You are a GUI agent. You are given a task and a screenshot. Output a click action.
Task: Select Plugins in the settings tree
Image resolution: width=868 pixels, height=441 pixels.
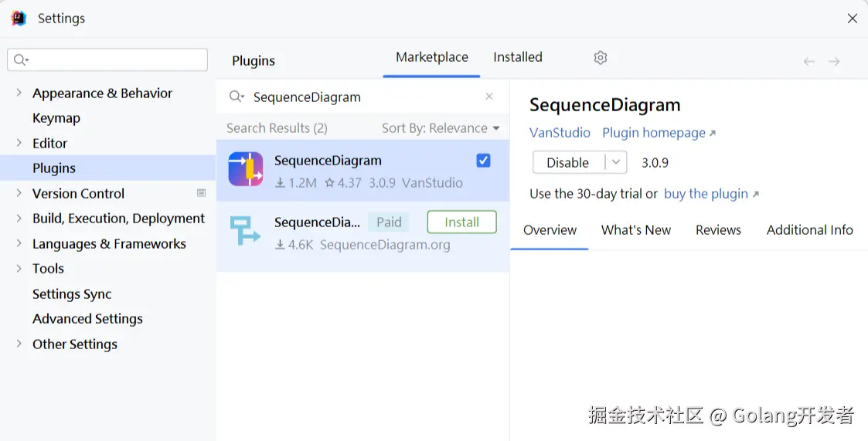click(x=53, y=168)
